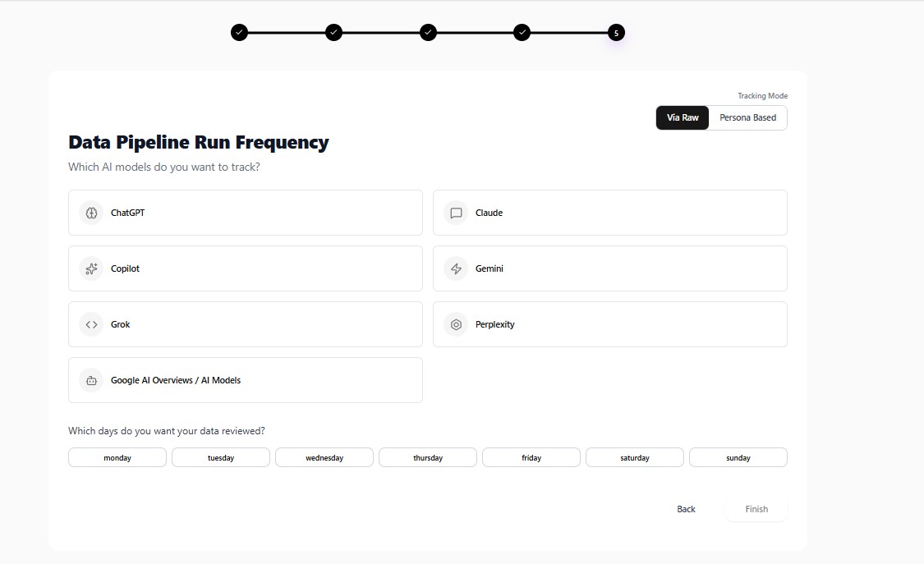Go to second completed step checkmark
The height and width of the screenshot is (564, 924).
coord(333,32)
